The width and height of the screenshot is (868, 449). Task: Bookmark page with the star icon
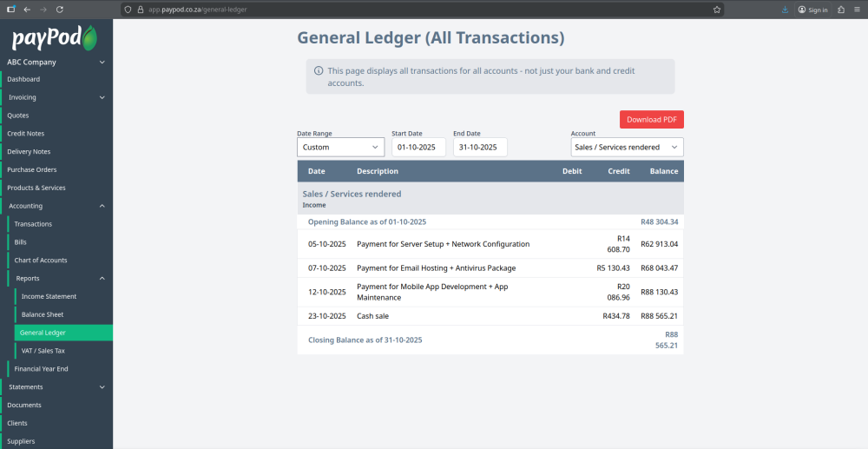coord(717,10)
